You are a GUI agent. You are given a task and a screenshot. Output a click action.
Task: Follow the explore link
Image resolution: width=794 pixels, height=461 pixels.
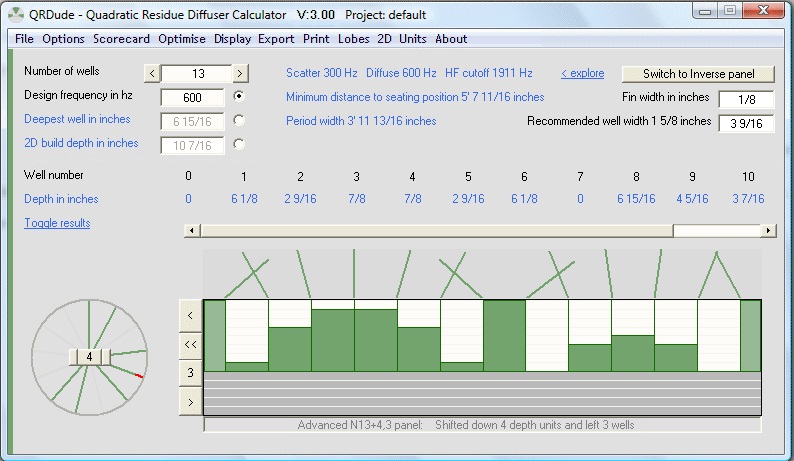(x=582, y=74)
